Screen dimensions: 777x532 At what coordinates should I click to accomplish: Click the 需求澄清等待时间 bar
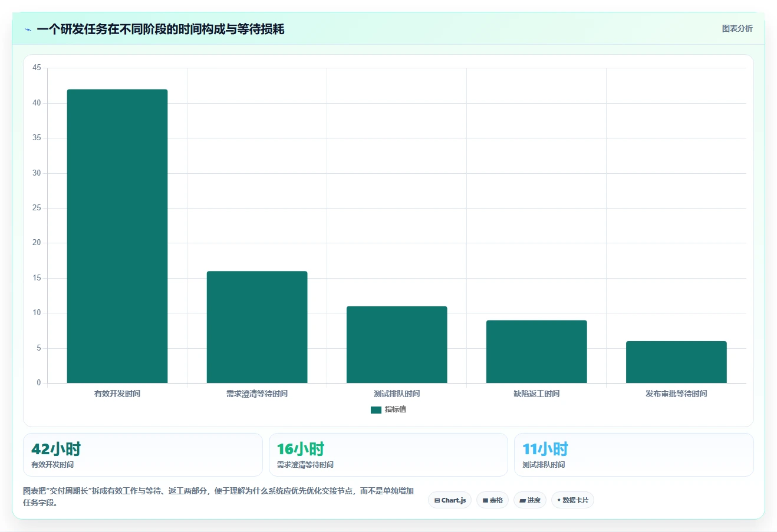pyautogui.click(x=257, y=327)
